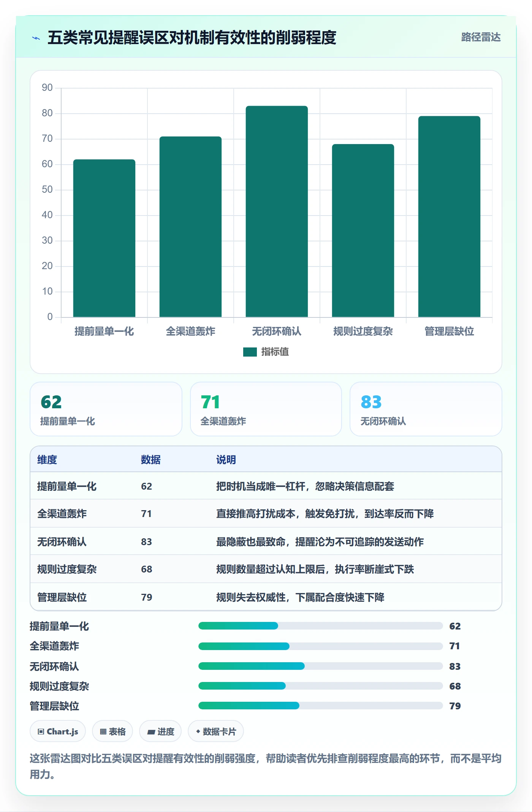The height and width of the screenshot is (812, 532).
Task: Click the 进度 tag chip
Action: 160,731
